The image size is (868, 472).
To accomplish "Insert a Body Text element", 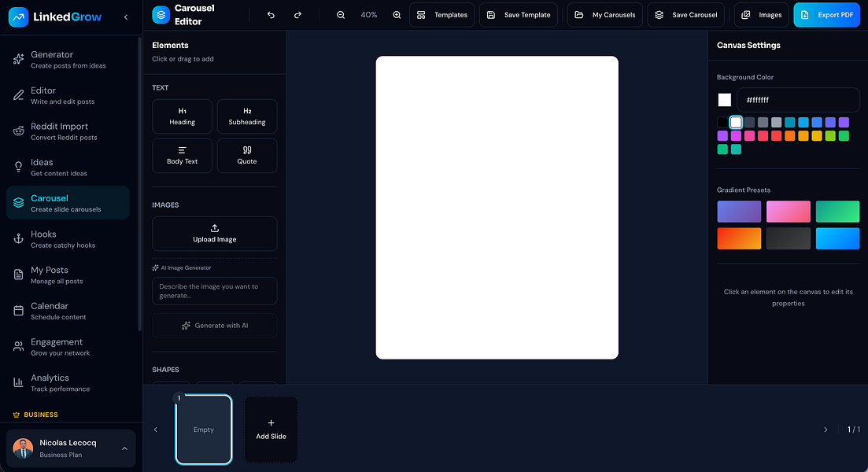I will [182, 156].
